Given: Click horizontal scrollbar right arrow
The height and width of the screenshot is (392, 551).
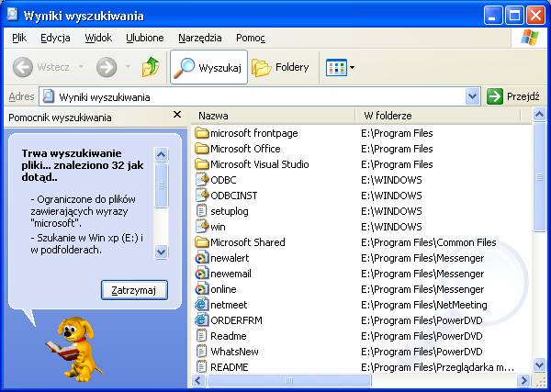Looking at the screenshot, I should pyautogui.click(x=524, y=380).
